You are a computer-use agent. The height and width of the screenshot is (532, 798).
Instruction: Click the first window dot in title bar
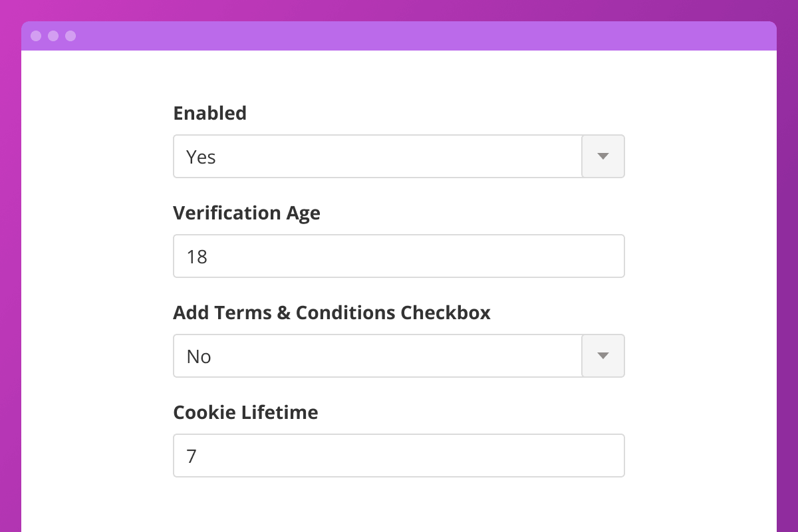click(x=36, y=36)
